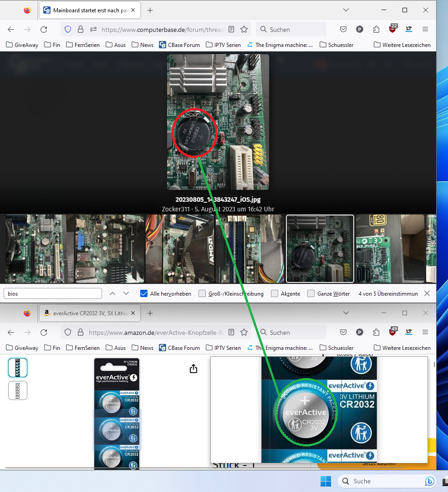Screen dimensions: 448x492
Task: Enable Ganze Wörter checkbox
Action: pos(311,294)
